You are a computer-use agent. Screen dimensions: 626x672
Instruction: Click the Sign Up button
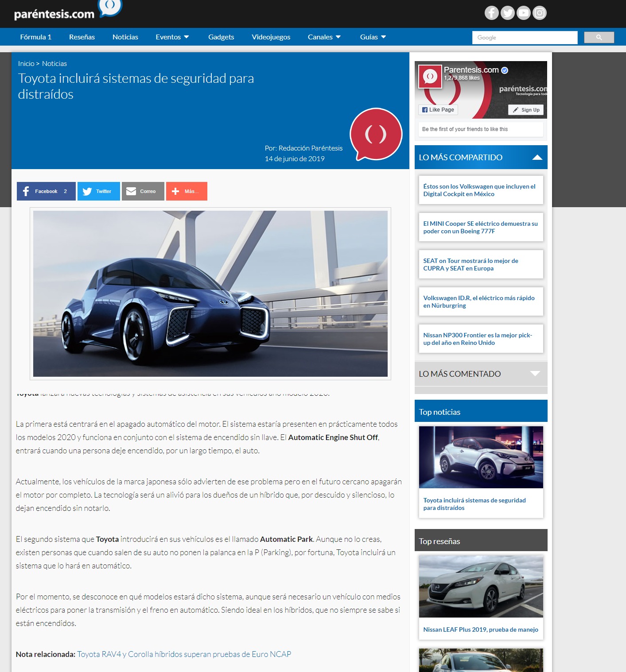(x=526, y=110)
